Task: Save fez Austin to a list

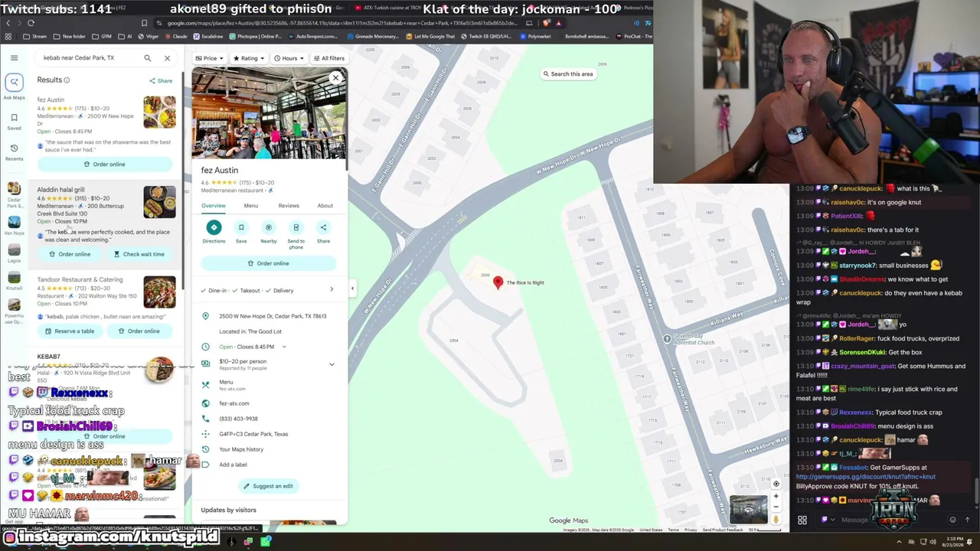Action: coord(241,233)
